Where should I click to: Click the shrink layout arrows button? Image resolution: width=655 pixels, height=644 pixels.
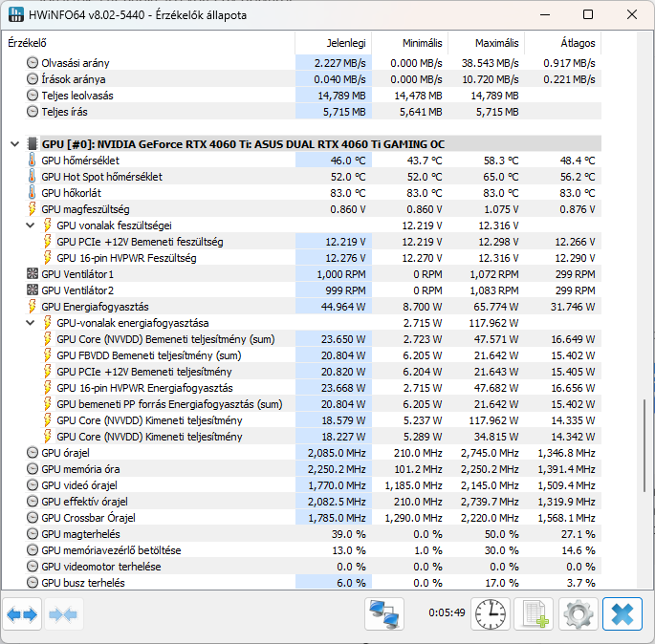click(63, 614)
